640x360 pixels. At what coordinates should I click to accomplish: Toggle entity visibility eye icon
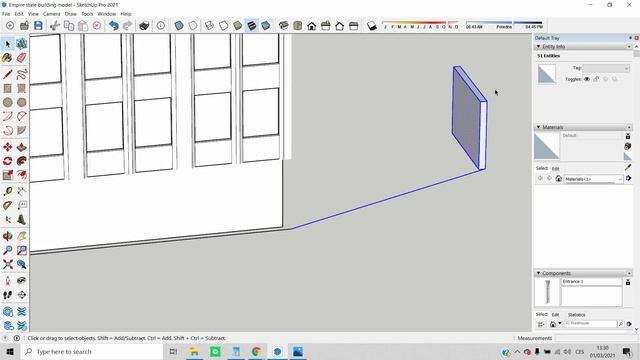(587, 79)
